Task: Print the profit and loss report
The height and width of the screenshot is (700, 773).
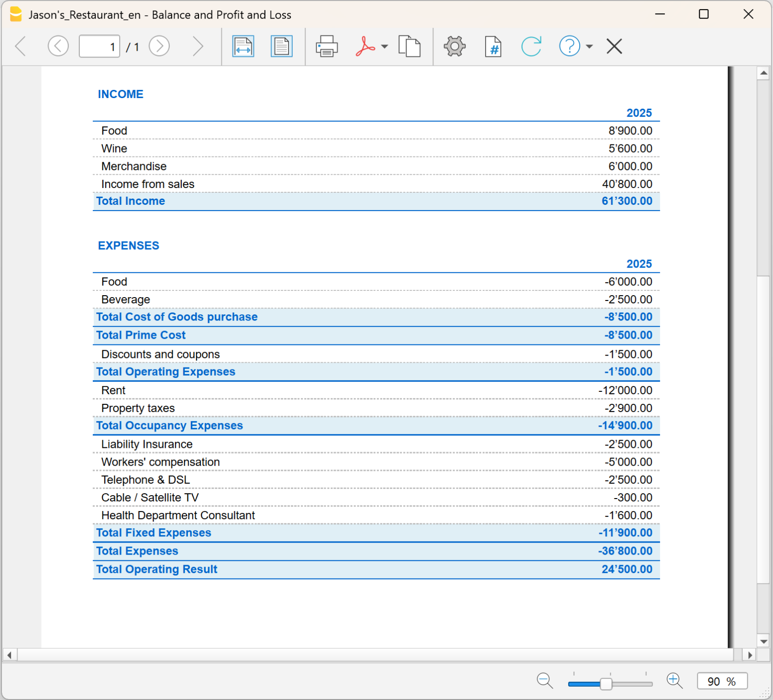Action: 327,46
